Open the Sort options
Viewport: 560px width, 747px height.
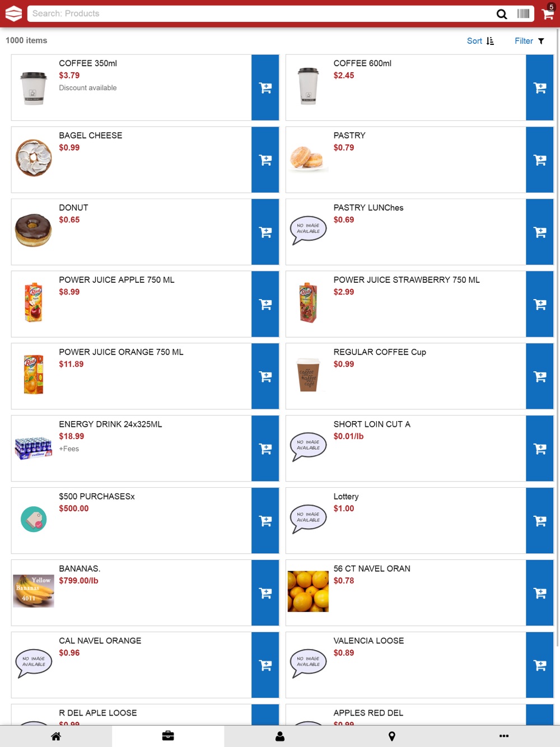tap(480, 41)
